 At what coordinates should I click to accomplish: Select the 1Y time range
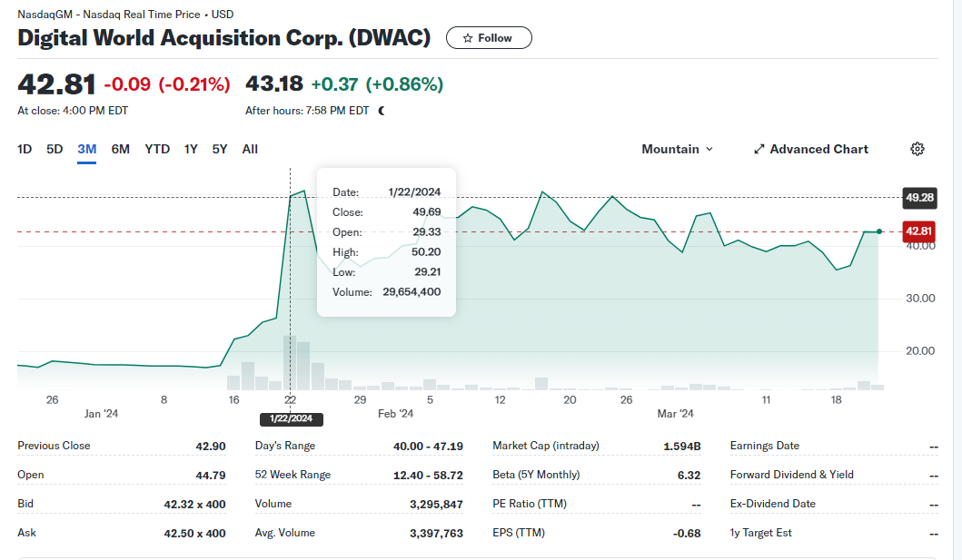(191, 149)
